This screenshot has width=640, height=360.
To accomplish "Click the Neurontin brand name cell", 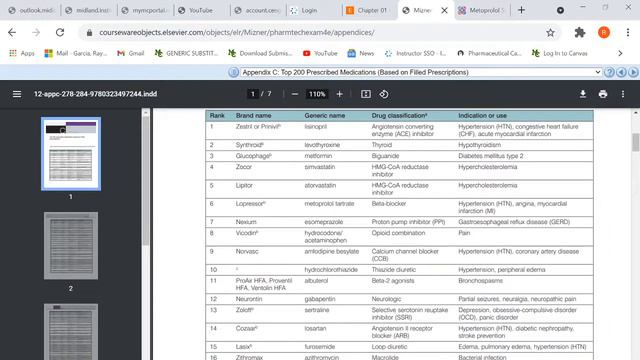I will (x=249, y=299).
